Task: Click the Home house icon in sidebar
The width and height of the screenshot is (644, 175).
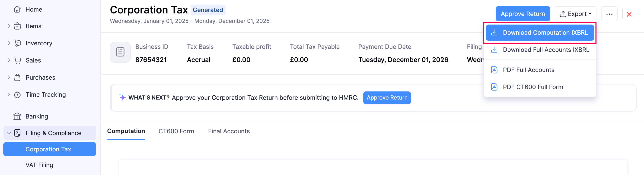Action: (x=17, y=9)
